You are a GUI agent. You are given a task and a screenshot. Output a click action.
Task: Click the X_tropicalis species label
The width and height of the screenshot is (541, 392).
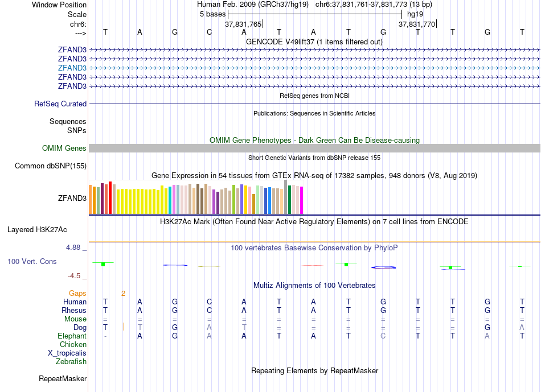67,353
